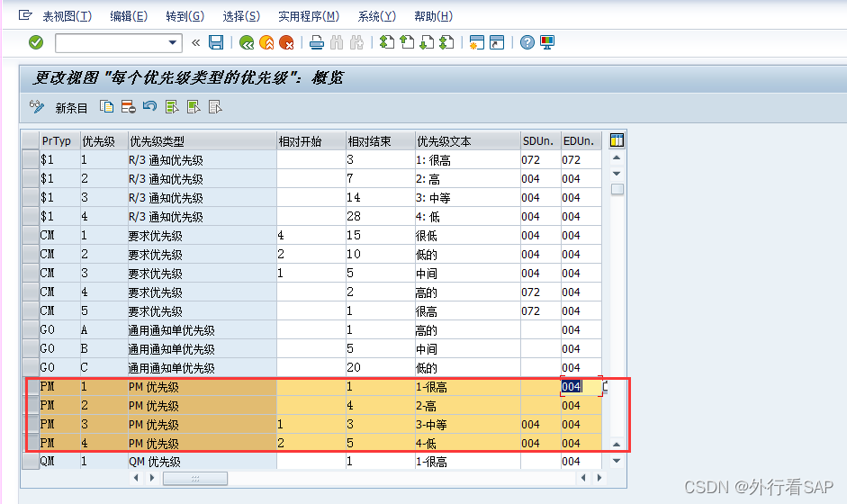Open the 表视图(T) menu
847x504 pixels.
point(68,16)
